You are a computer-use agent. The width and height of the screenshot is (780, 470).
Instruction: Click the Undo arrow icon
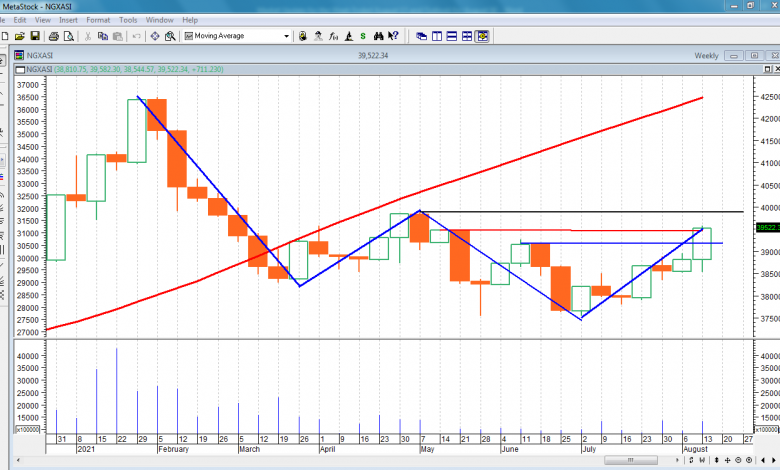pos(136,36)
